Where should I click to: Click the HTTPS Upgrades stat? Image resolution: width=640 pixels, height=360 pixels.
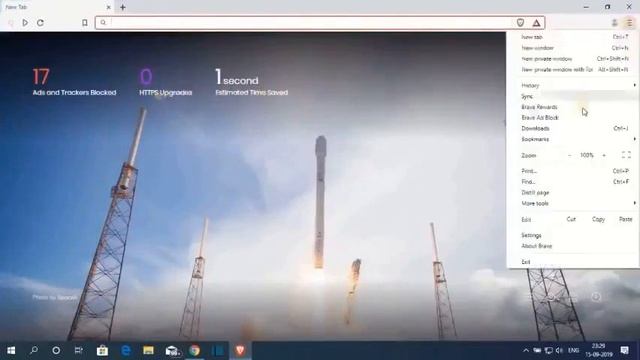165,82
